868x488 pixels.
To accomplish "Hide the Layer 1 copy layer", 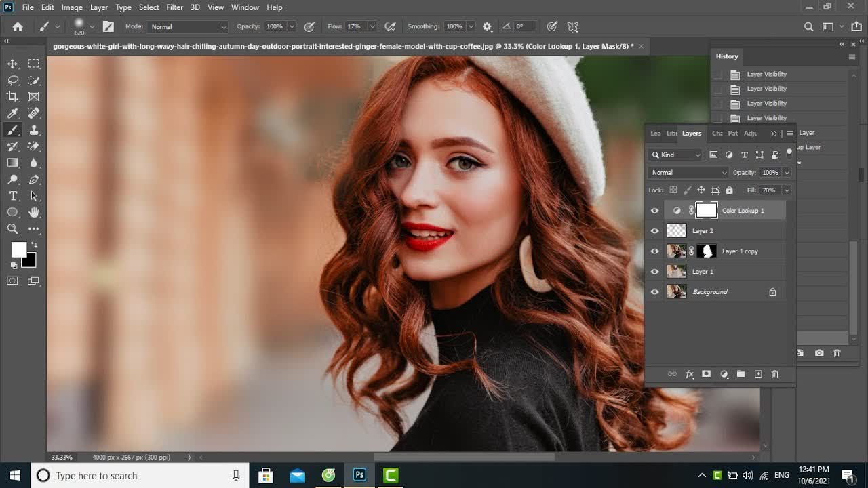I will click(654, 251).
